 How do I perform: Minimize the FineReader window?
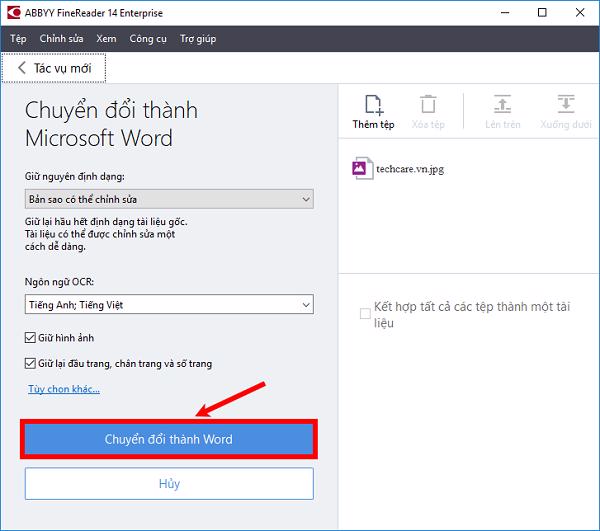point(505,13)
